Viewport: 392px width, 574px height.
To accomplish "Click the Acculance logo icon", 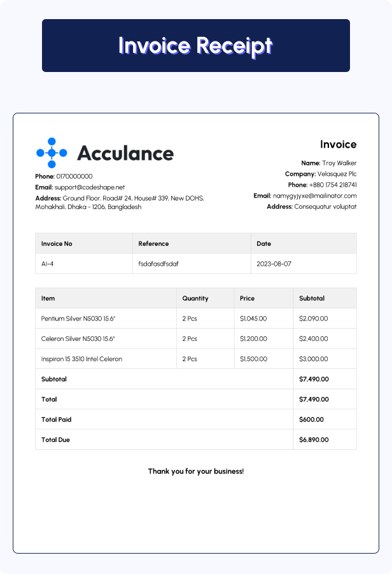I will [x=52, y=153].
